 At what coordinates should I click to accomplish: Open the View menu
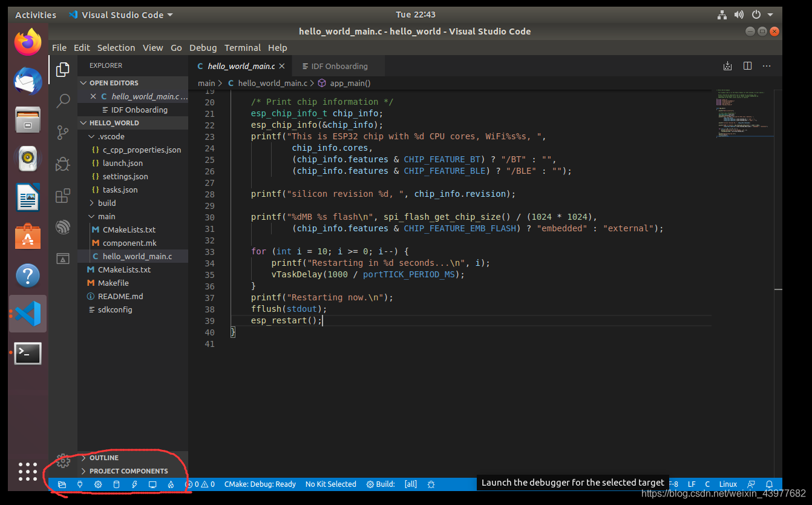click(x=152, y=48)
